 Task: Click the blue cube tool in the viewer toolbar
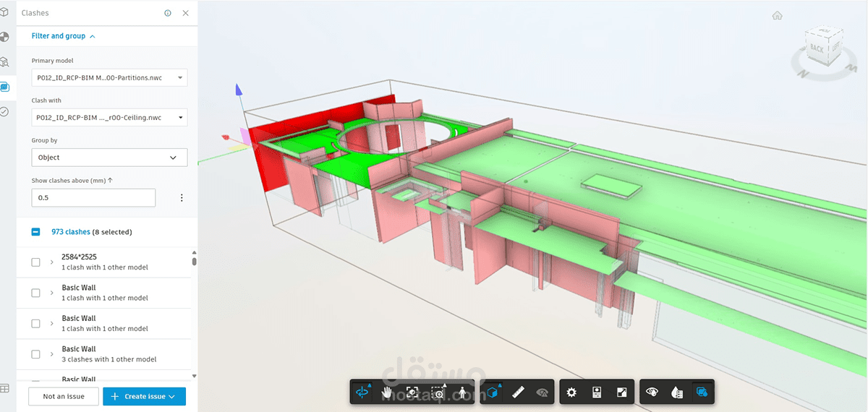(x=493, y=392)
